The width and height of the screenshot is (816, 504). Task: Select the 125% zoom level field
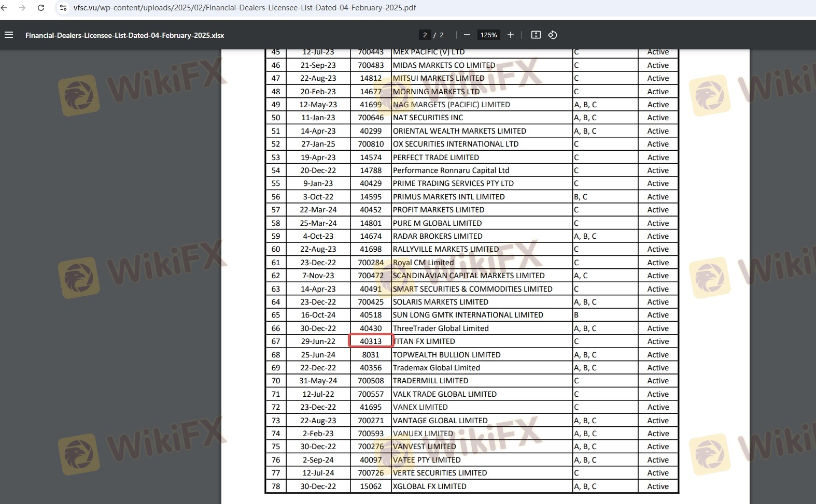[488, 35]
